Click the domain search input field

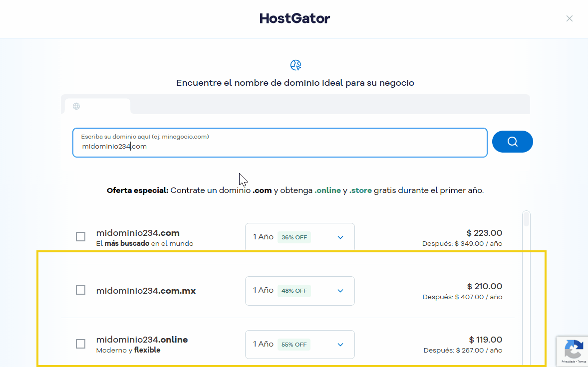280,142
